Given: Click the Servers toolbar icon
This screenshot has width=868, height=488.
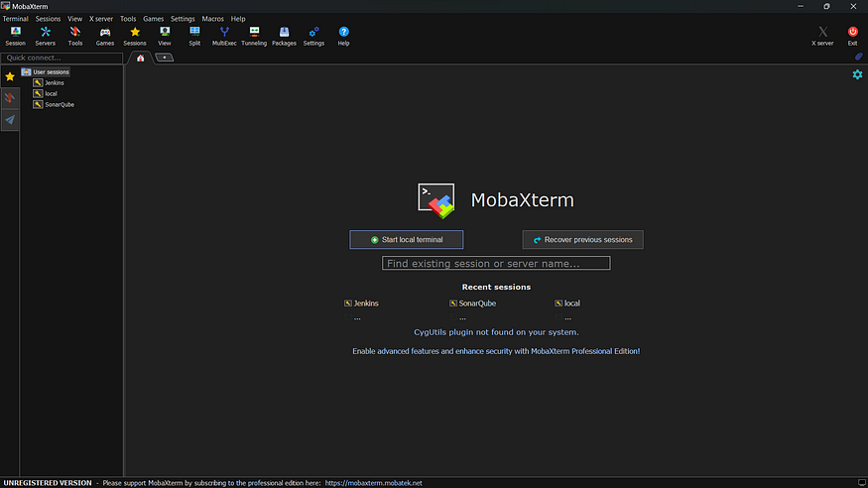Looking at the screenshot, I should (46, 36).
